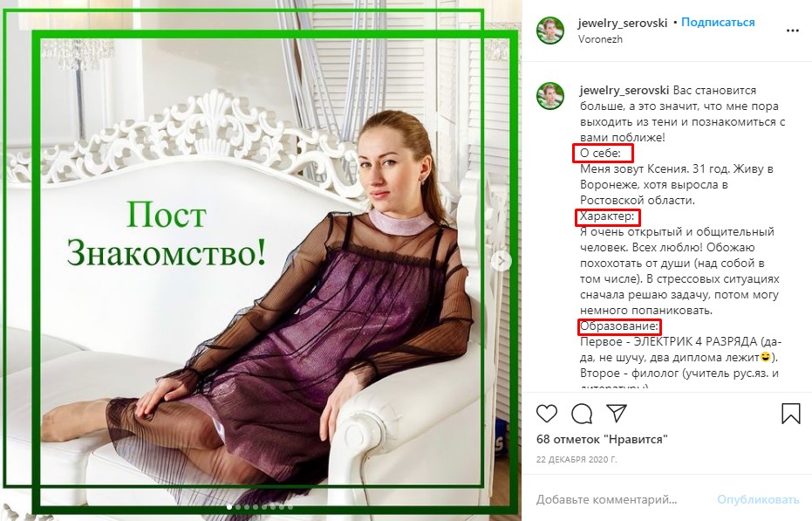The image size is (812, 521).
Task: Click the avatar beside the caption text
Action: click(553, 91)
